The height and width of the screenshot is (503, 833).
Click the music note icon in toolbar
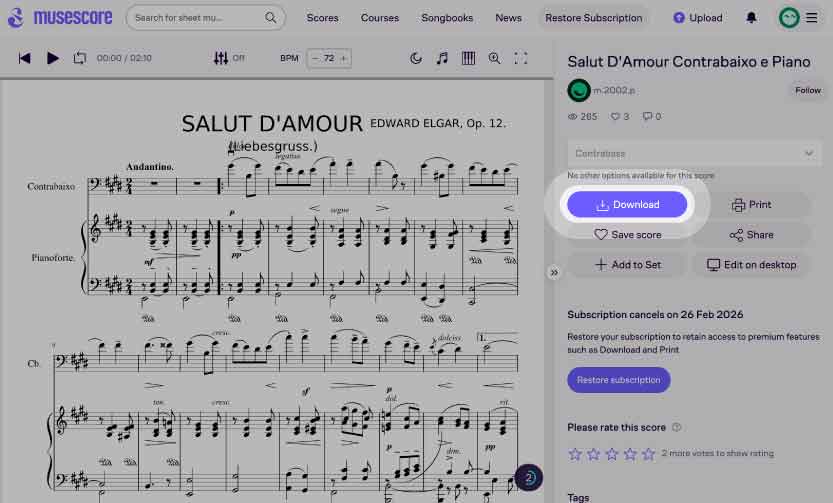click(442, 59)
